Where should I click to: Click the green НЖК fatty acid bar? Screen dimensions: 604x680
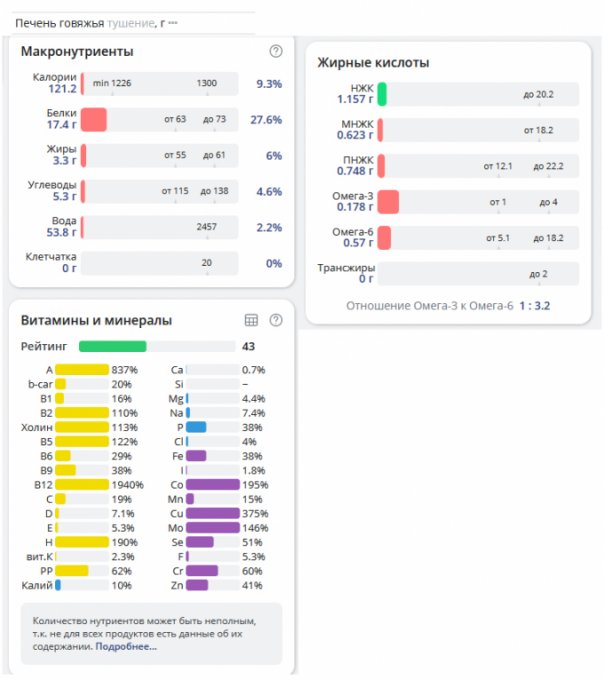(x=382, y=95)
